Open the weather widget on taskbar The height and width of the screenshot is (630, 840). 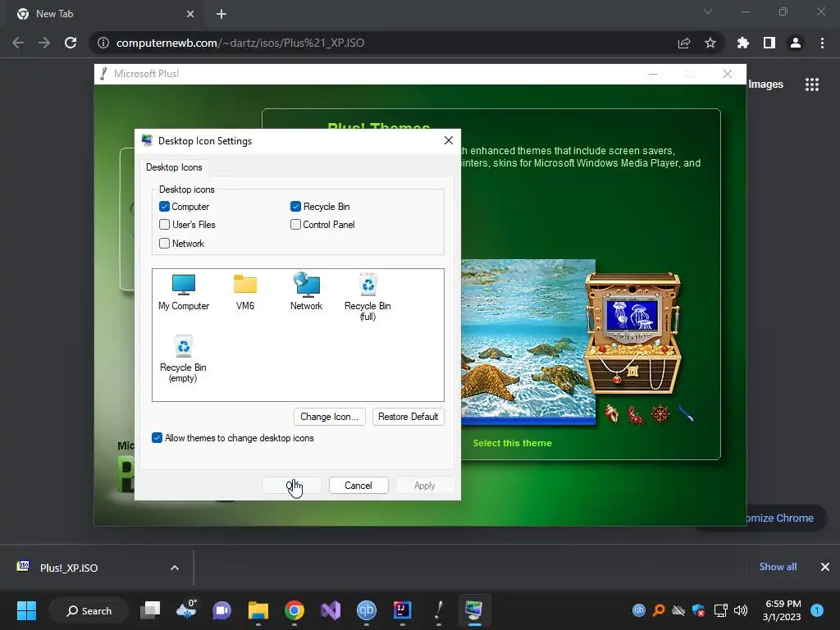pyautogui.click(x=186, y=610)
